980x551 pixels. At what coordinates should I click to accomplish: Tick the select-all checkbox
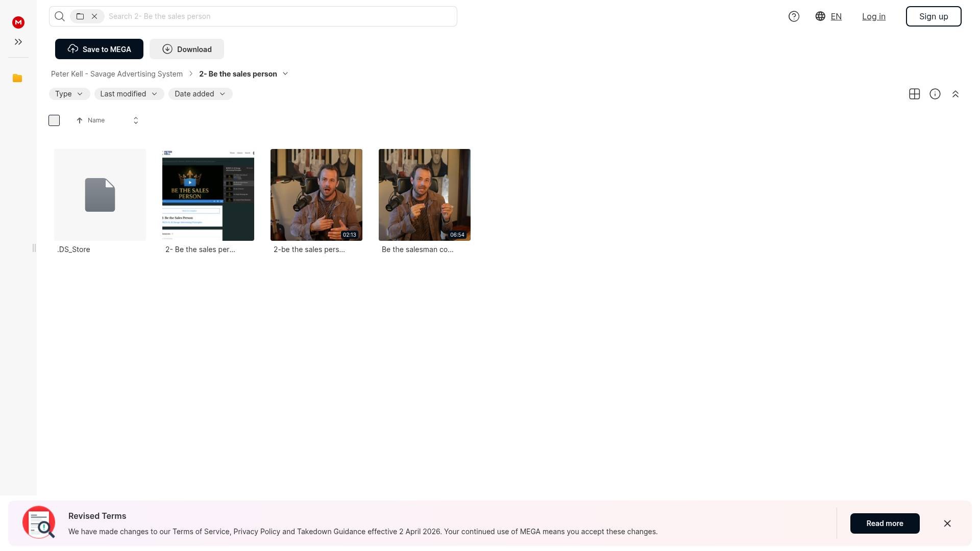coord(54,120)
